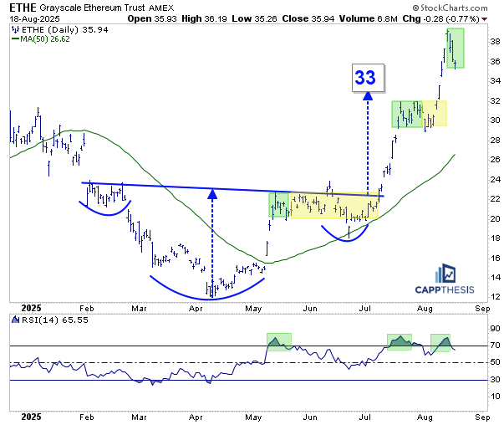Click the 33 price target box
504x425 pixels.
pyautogui.click(x=366, y=79)
